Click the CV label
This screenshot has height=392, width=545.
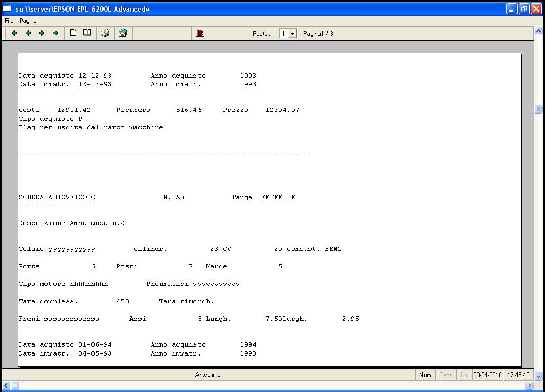(x=227, y=249)
